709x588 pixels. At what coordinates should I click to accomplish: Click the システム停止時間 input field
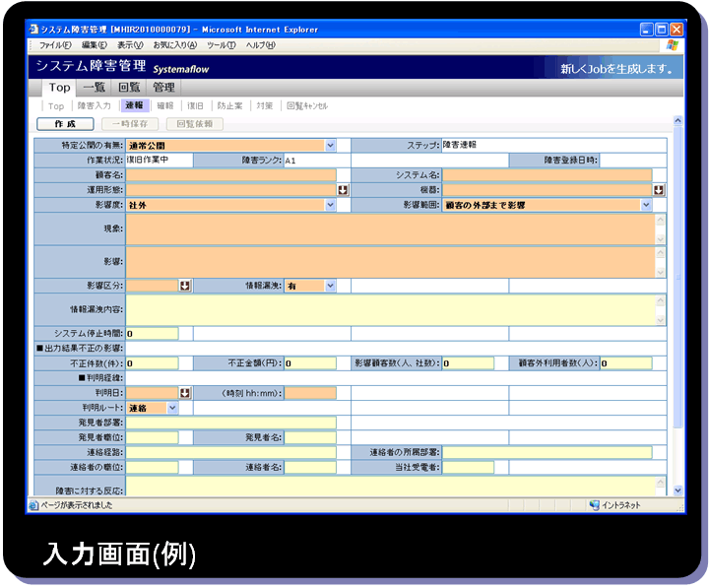tap(153, 334)
